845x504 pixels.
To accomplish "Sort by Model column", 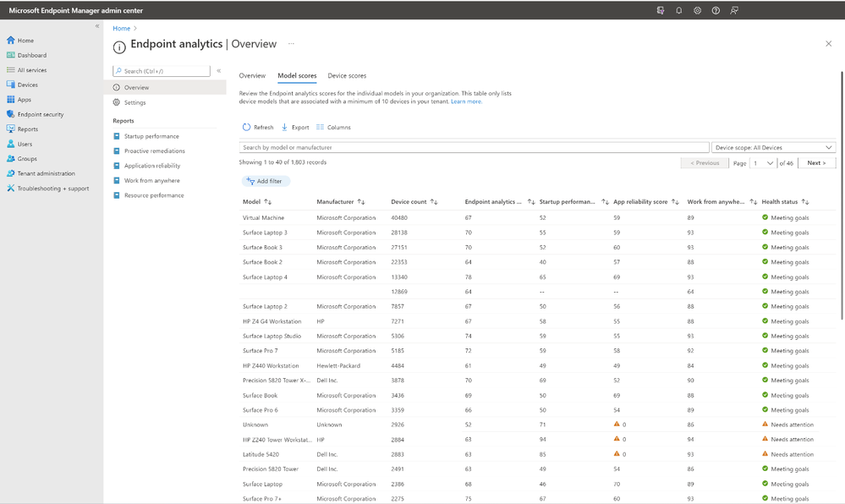I will [268, 201].
